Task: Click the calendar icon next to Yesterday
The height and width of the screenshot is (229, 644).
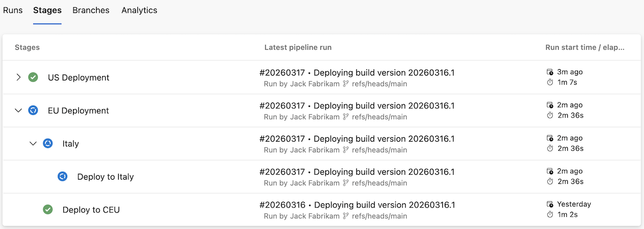Action: point(550,204)
